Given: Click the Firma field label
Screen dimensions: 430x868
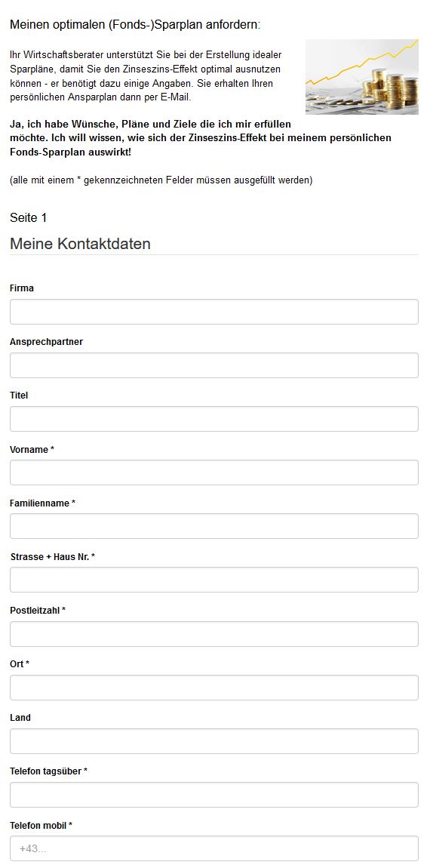Looking at the screenshot, I should [x=22, y=288].
